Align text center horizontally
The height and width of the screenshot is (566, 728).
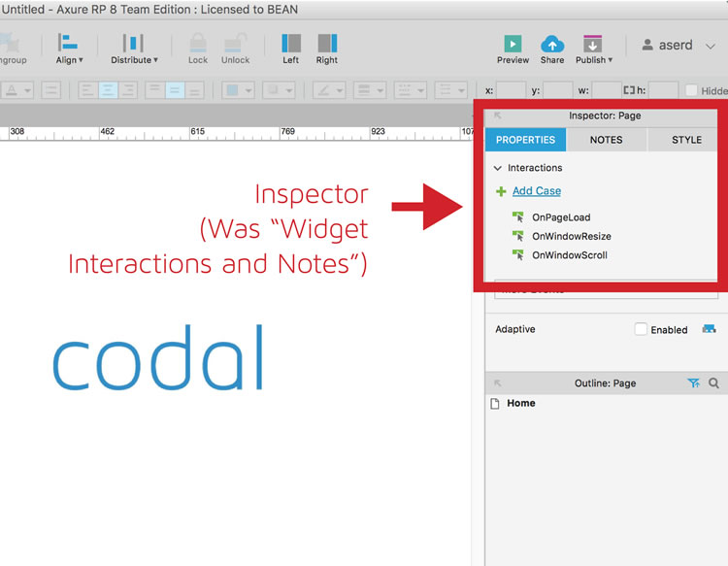pos(108,90)
